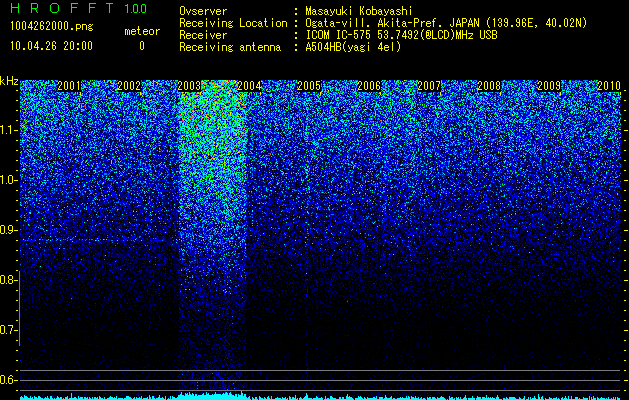Click the meteor count value 0
Screen dimensions: 629x400
142,46
